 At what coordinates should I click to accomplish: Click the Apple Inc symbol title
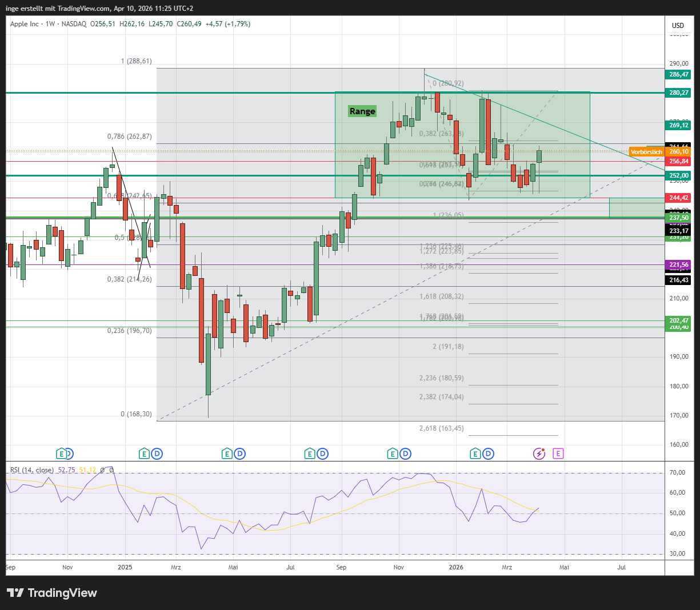[25, 24]
